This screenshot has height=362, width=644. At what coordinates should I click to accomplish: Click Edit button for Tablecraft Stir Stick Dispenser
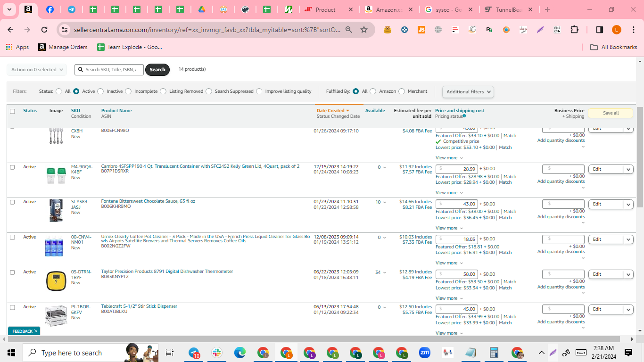[606, 310]
